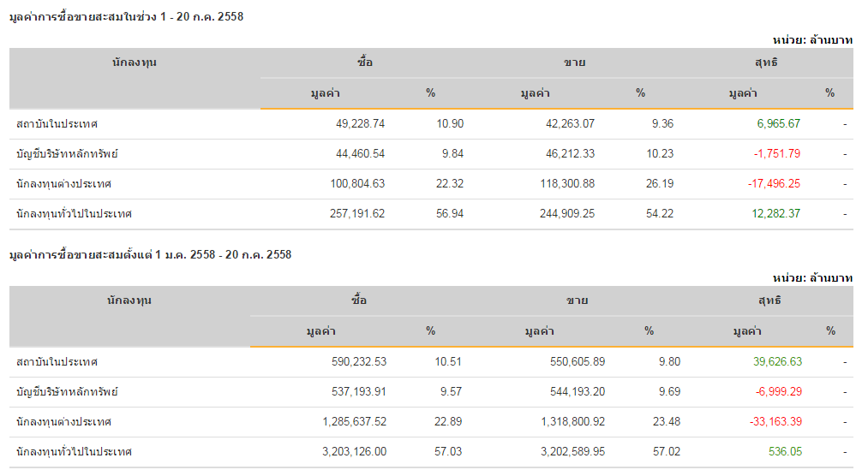Click the heading มูลค่าการซื้อขายสะสมตั้งแต่ 1 ม.ค. 2558
The height and width of the screenshot is (476, 868).
pos(150,254)
